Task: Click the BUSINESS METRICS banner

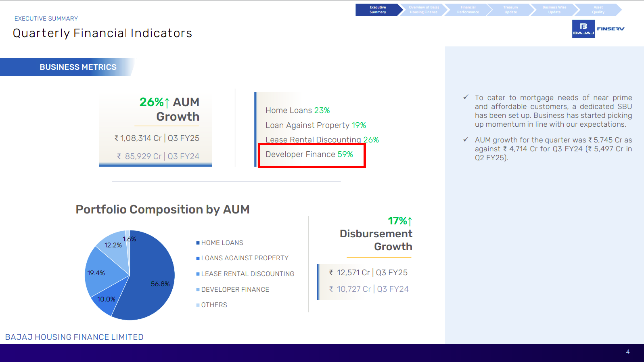Action: coord(67,67)
